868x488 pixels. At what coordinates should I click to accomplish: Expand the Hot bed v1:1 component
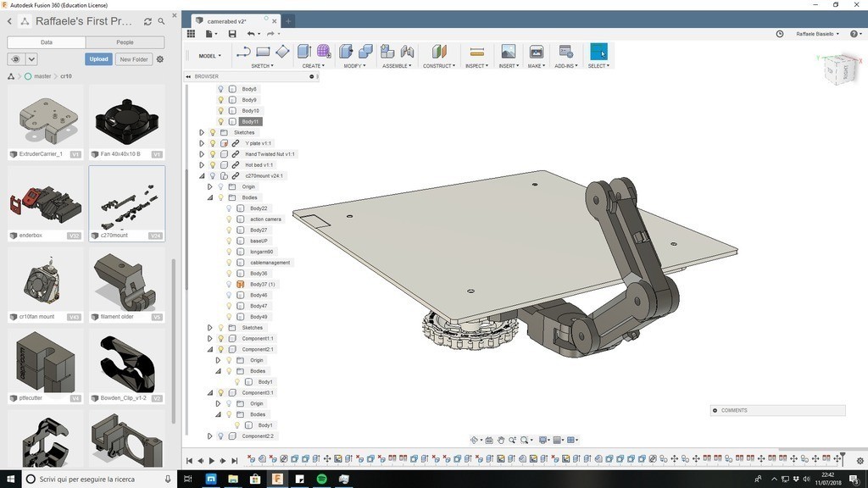(x=202, y=165)
